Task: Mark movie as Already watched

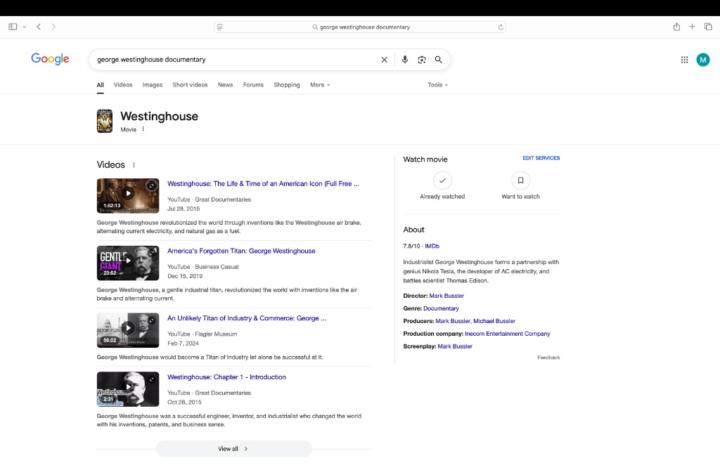Action: point(443,181)
